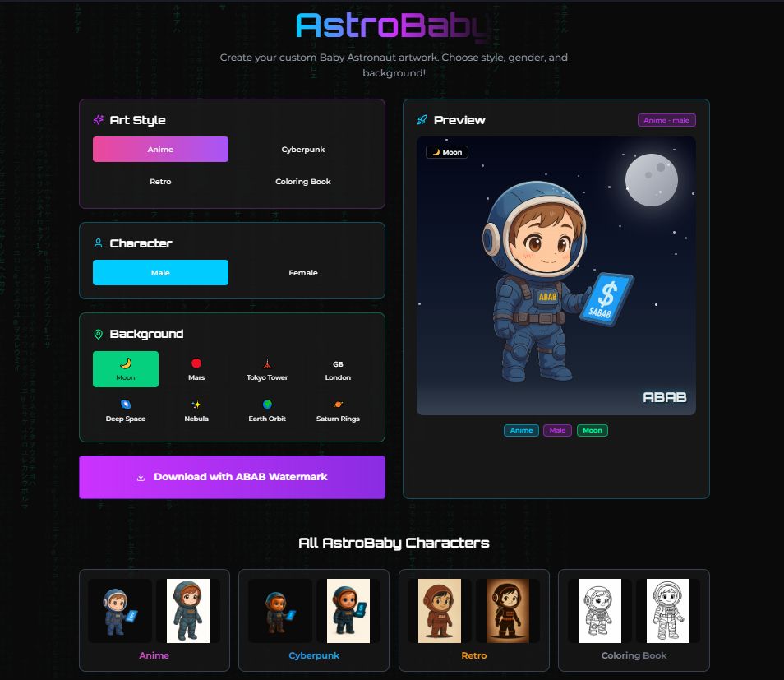Switch art style to Cyberpunk
This screenshot has width=784, height=680.
[303, 149]
